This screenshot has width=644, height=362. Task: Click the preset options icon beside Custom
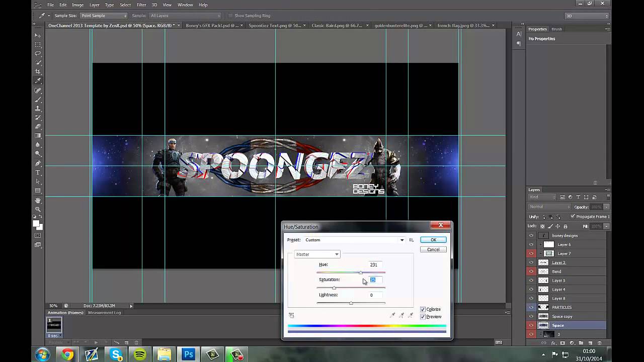click(x=411, y=240)
